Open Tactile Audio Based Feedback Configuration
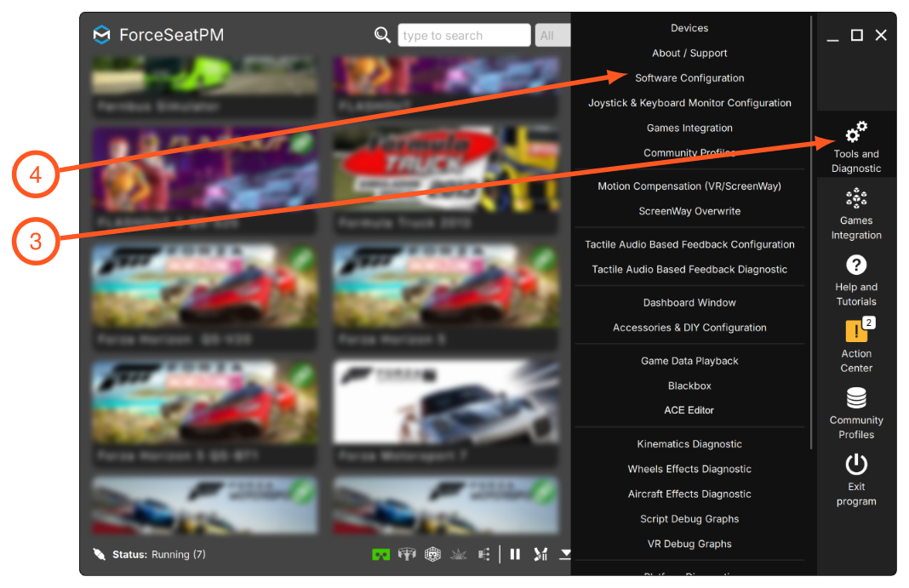The height and width of the screenshot is (588, 909). [x=689, y=244]
